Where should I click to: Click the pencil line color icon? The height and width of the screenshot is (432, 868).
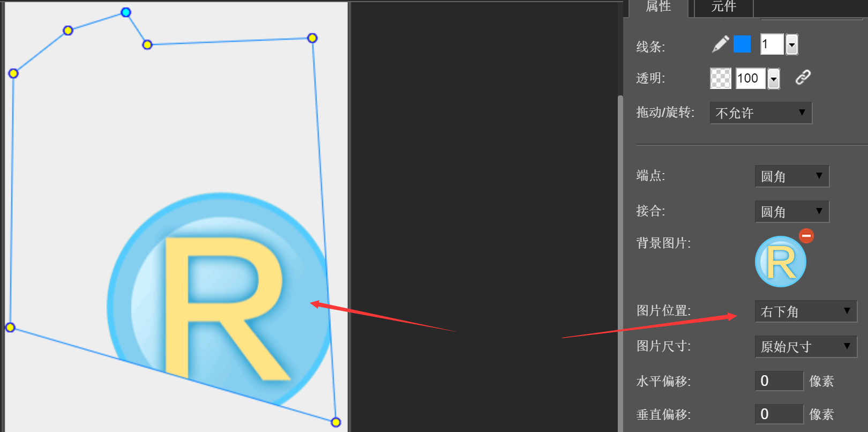720,44
